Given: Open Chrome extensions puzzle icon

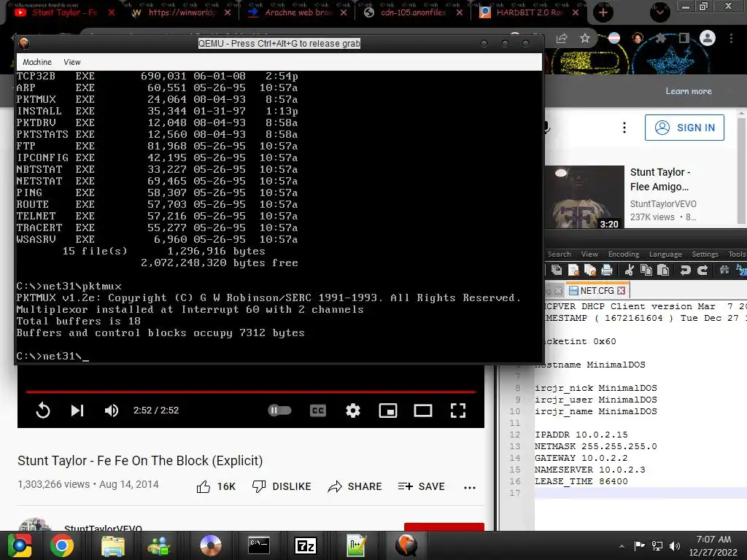Looking at the screenshot, I should (660, 38).
